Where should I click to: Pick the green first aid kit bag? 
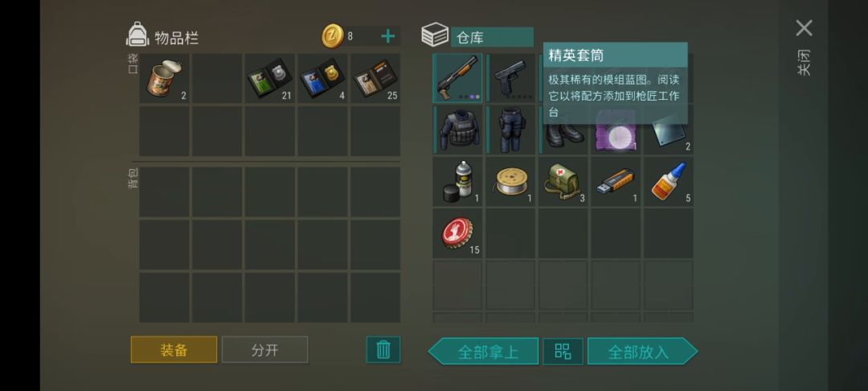[x=563, y=182]
